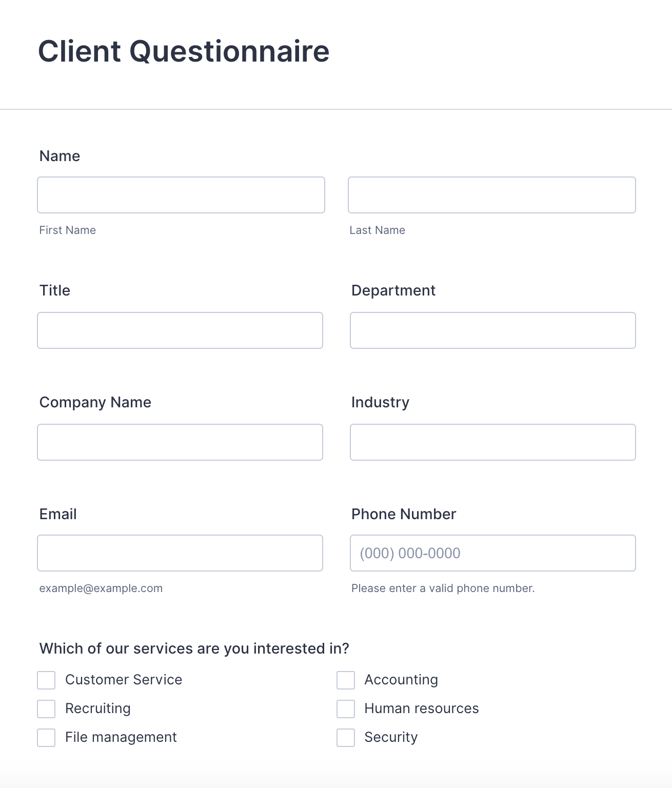Toggle the Human resources checkbox
Viewport: 672px width, 788px height.
pos(346,709)
